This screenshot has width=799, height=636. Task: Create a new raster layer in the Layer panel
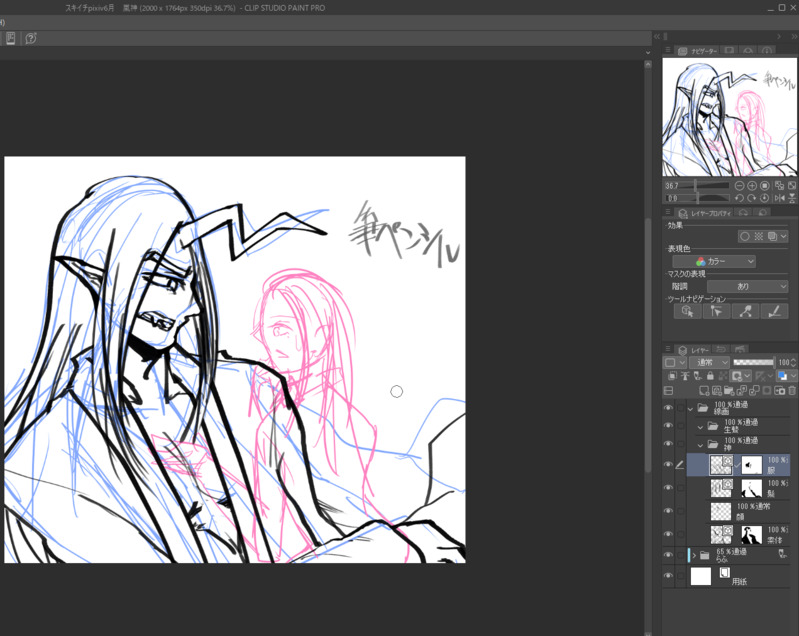704,391
